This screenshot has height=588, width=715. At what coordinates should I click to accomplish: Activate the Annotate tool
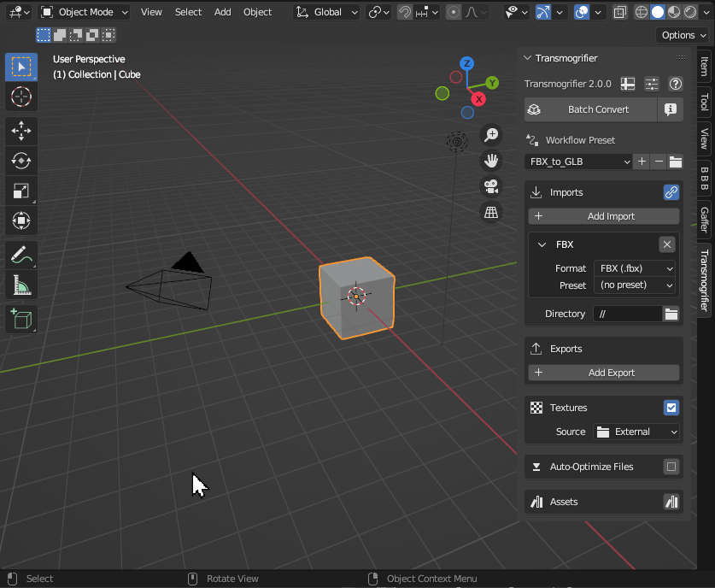[x=21, y=254]
